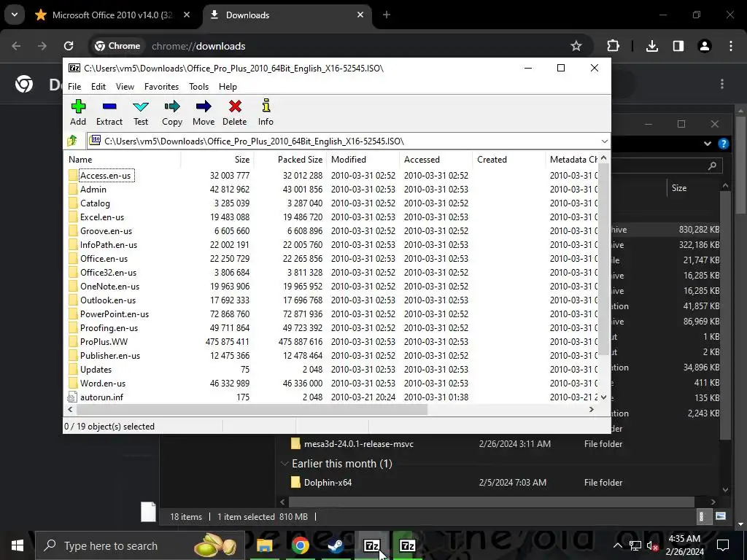Open the 7-Zip File menu

point(74,87)
